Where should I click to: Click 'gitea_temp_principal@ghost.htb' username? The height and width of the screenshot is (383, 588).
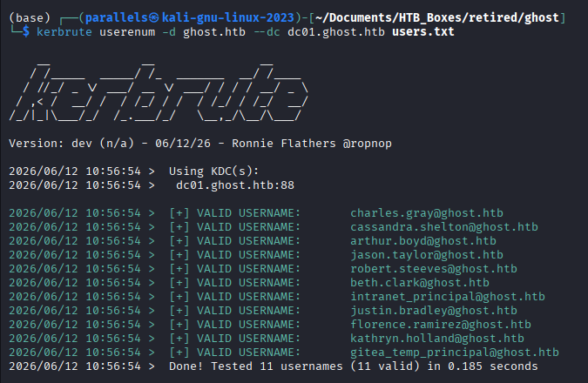[455, 353]
